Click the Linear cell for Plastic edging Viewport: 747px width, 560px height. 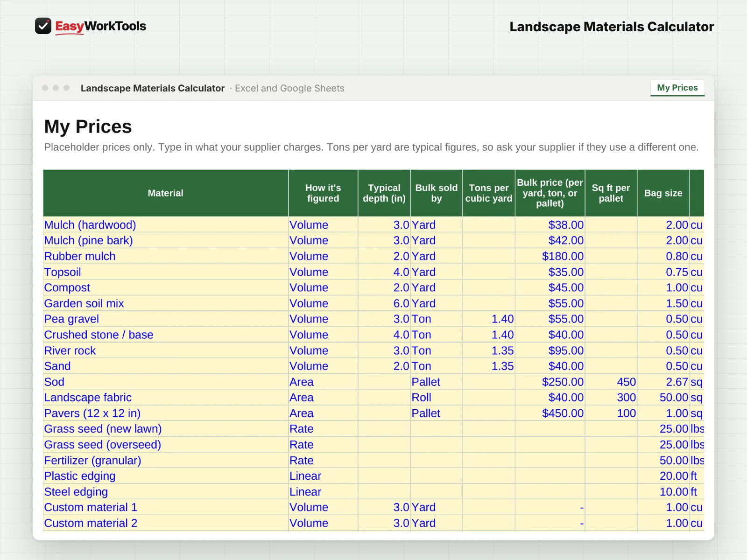click(323, 476)
